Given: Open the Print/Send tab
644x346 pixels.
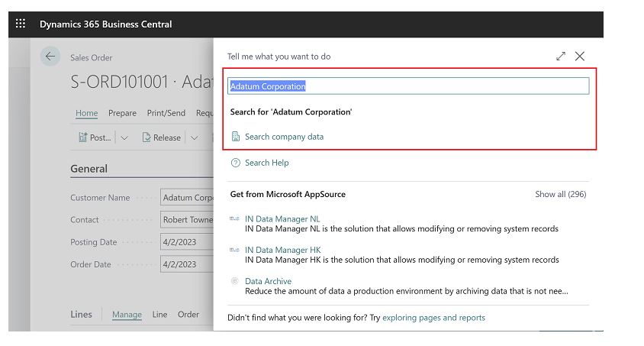Looking at the screenshot, I should pos(166,113).
